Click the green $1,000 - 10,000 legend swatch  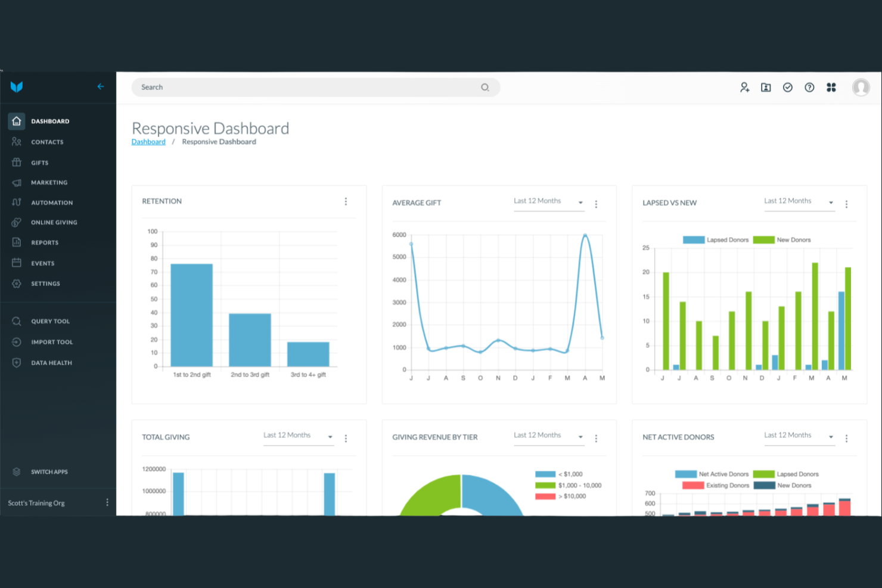tap(545, 485)
